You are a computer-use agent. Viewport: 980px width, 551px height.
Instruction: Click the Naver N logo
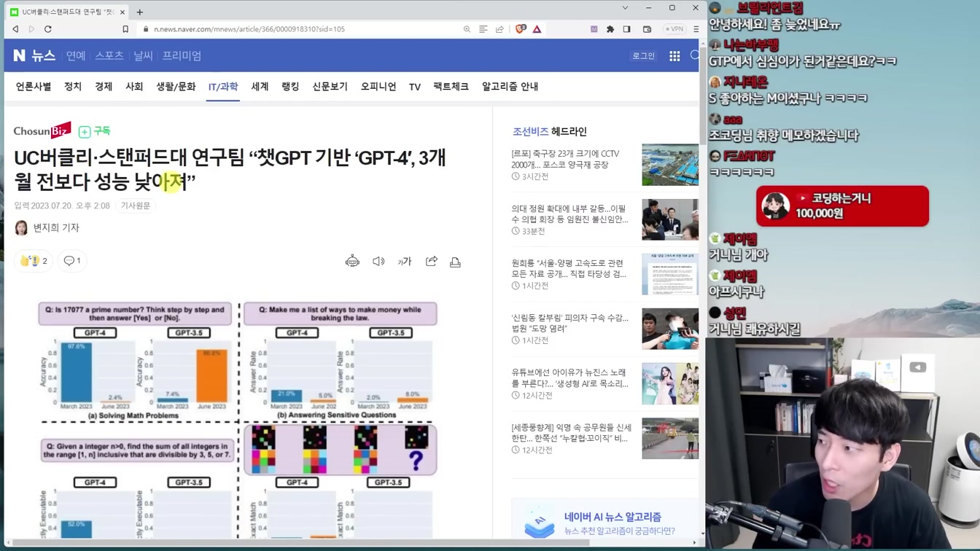pyautogui.click(x=19, y=55)
